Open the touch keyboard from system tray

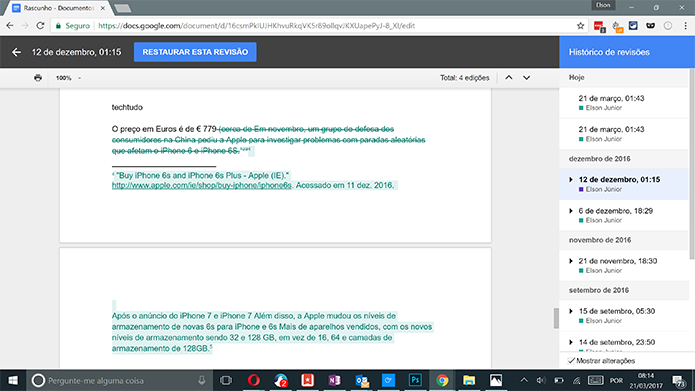pyautogui.click(x=595, y=380)
